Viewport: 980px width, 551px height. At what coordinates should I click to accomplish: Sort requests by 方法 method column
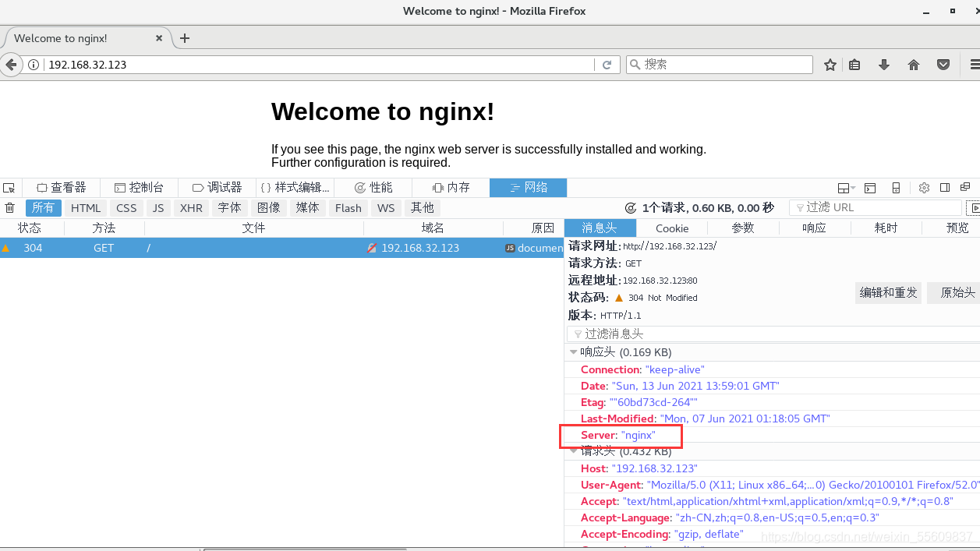[x=104, y=228]
